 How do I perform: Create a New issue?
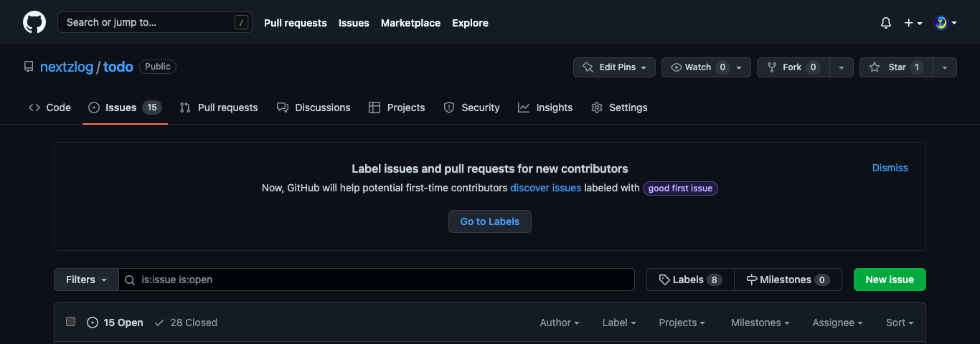[890, 279]
